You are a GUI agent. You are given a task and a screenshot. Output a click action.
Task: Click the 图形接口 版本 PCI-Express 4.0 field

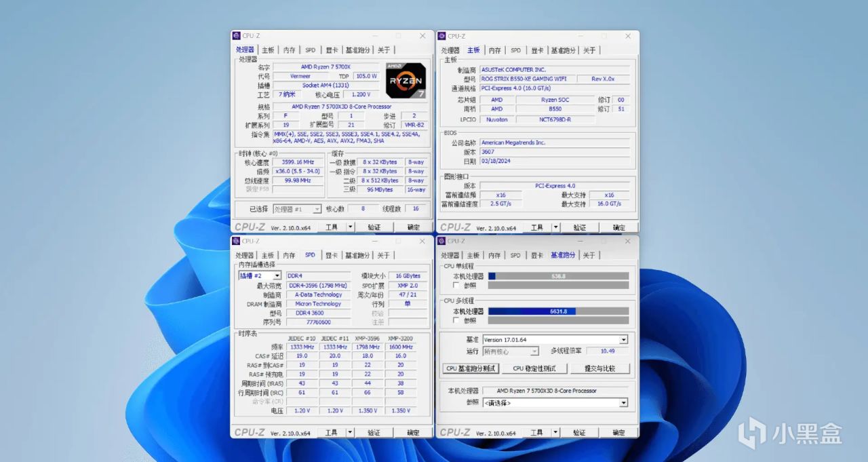[555, 185]
